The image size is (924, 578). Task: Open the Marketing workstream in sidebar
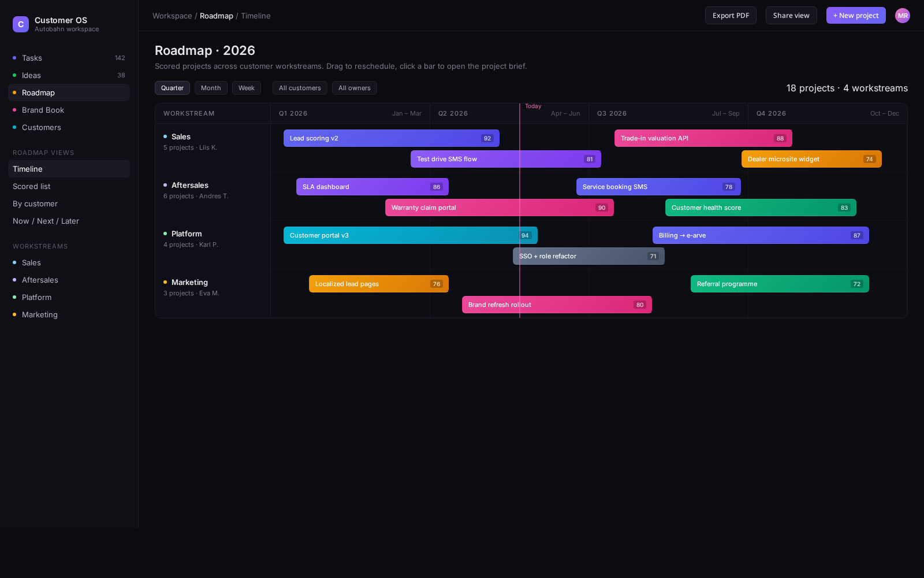69,314
